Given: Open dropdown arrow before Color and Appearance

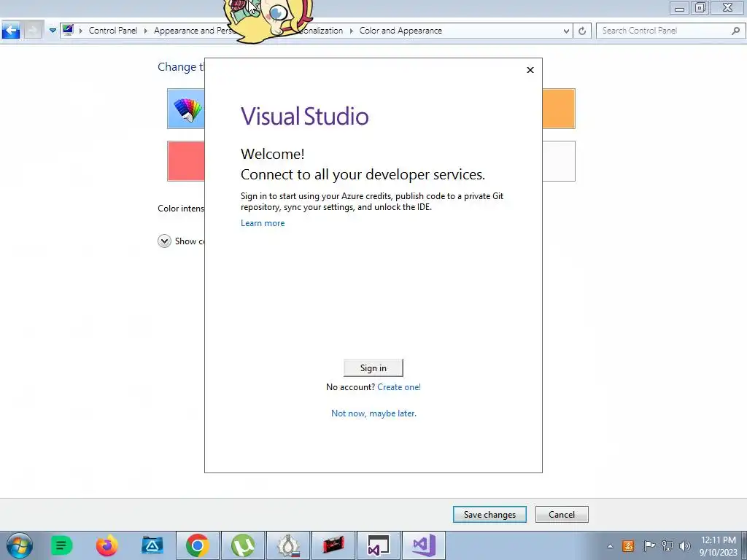Looking at the screenshot, I should [x=351, y=31].
